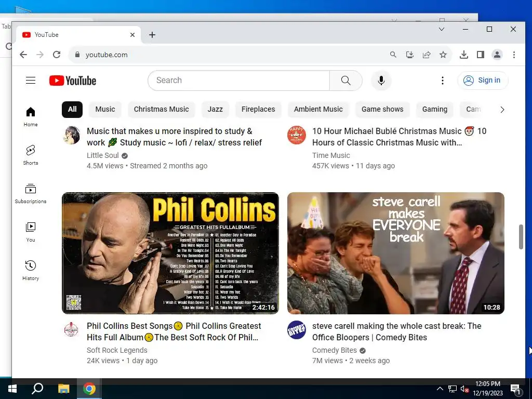Visit the Comedy Bites channel name
Viewport: 532px width, 399px height.
(x=334, y=350)
